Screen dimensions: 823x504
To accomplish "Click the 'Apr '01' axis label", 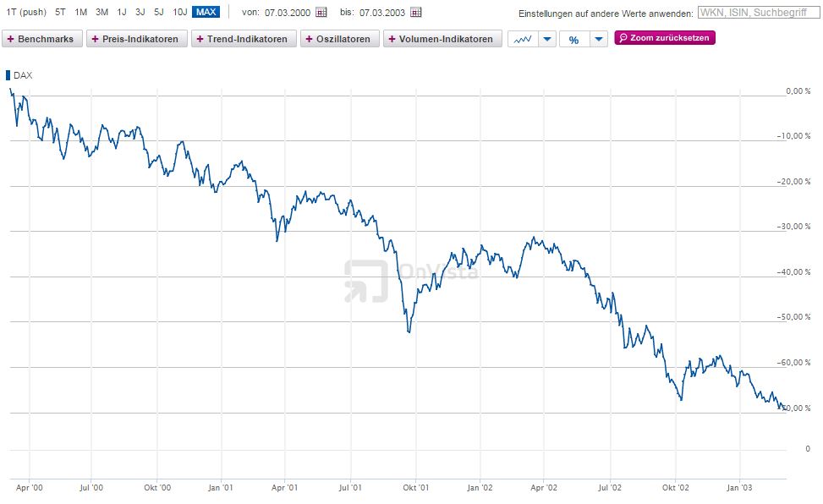I will click(x=284, y=488).
